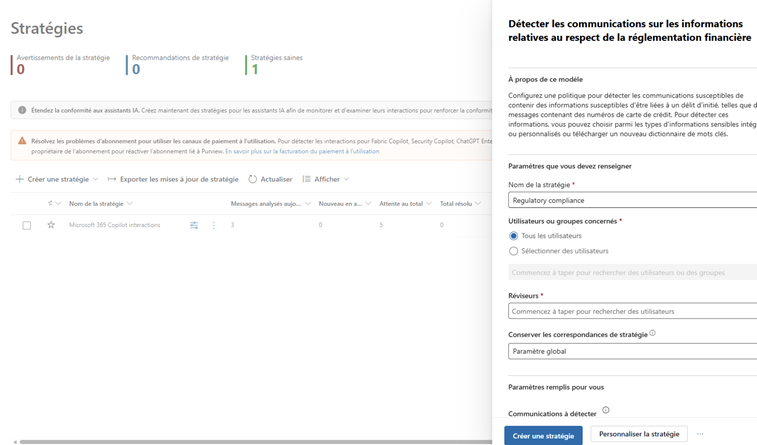Click the blue Créer une stratégie button
The image size is (757, 445).
coord(543,435)
